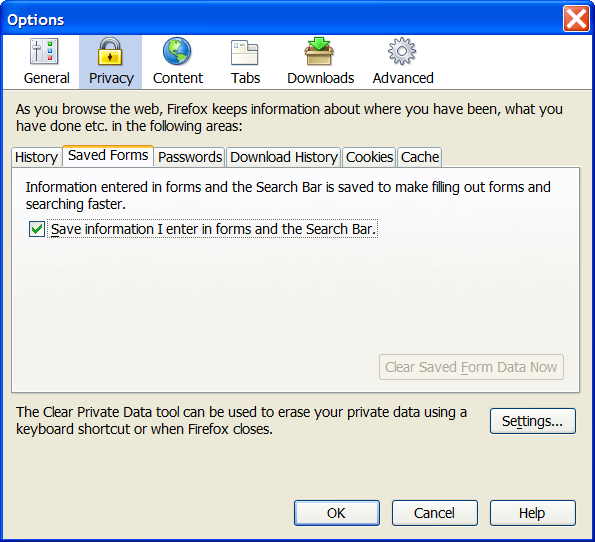Open Help for these options
Viewport: 595px width, 542px height.
tap(532, 513)
